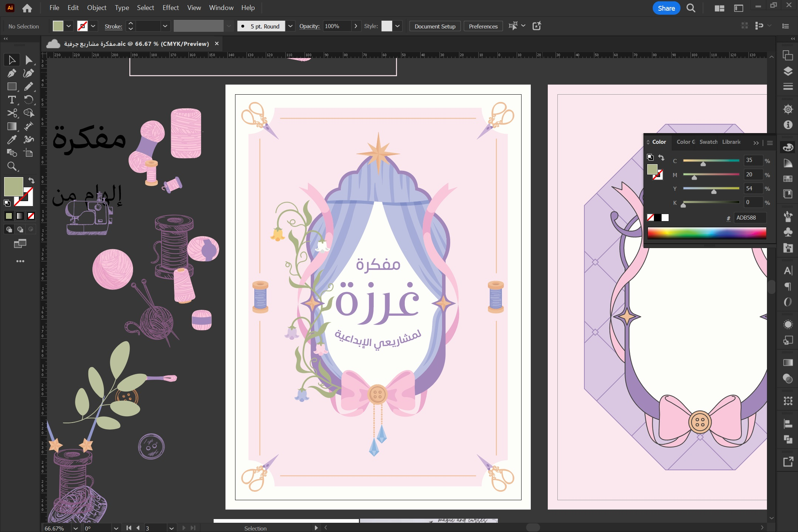Switch to the Swatches panel tab
The height and width of the screenshot is (532, 798).
point(708,142)
